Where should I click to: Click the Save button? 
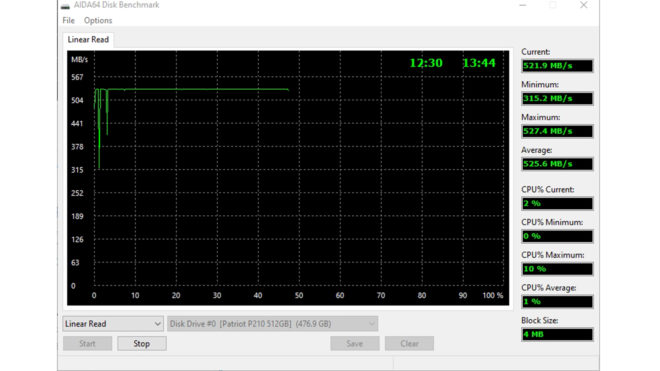(355, 344)
